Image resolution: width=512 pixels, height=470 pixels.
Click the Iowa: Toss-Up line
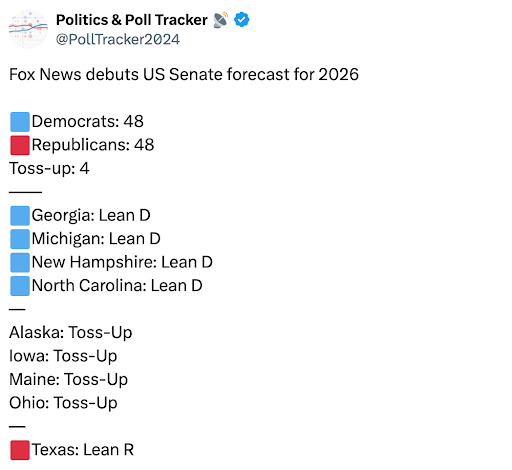click(x=63, y=356)
